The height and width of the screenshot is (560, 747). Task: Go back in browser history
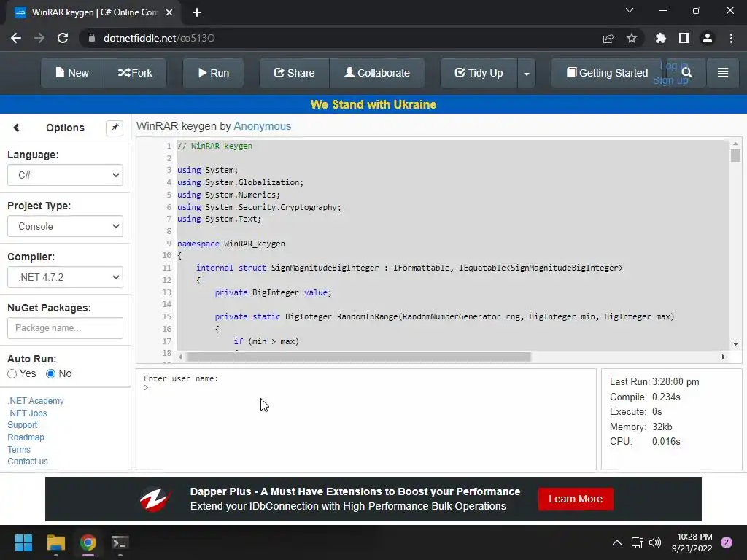(x=16, y=38)
